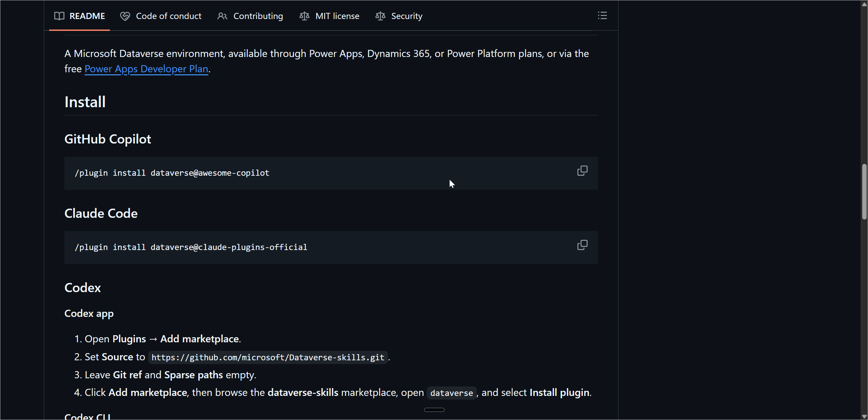Click the GitHub Copilot heading

108,139
